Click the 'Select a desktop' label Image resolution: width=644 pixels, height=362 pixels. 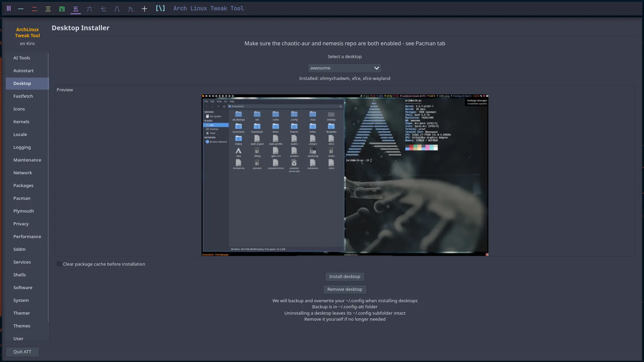pyautogui.click(x=344, y=56)
